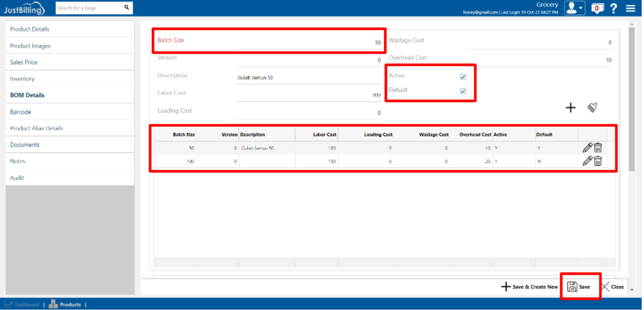Viewport: 644px width, 310px height.
Task: Click the Save button
Action: (x=579, y=287)
